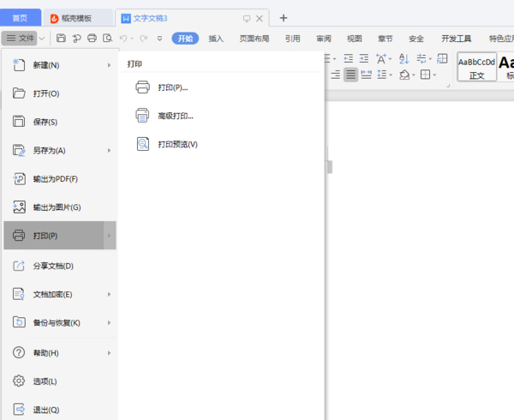Viewport: 514px width, 420px height.
Task: Toggle the justify alignment button
Action: point(350,75)
